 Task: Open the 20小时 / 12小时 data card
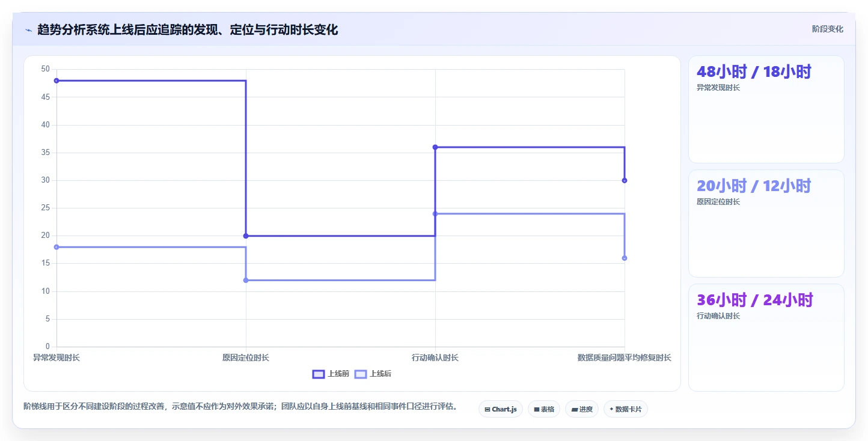(766, 224)
